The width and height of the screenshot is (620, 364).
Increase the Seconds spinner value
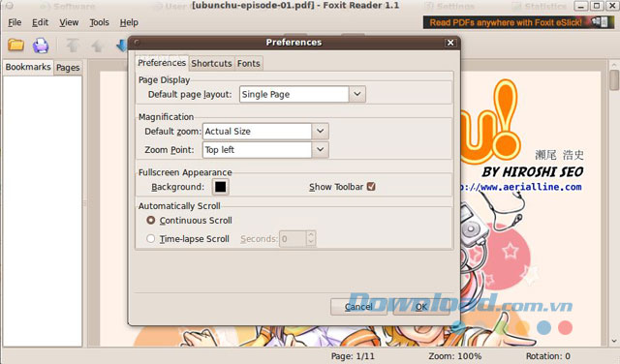[311, 235]
